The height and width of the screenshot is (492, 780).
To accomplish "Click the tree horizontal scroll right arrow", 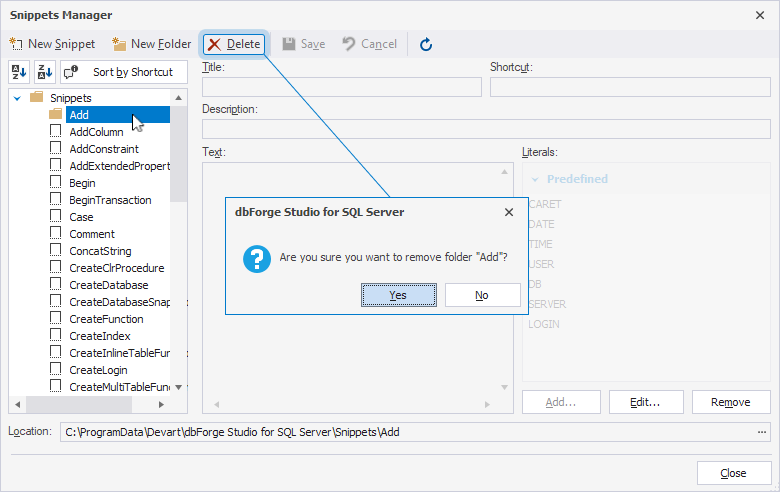I will click(x=161, y=404).
